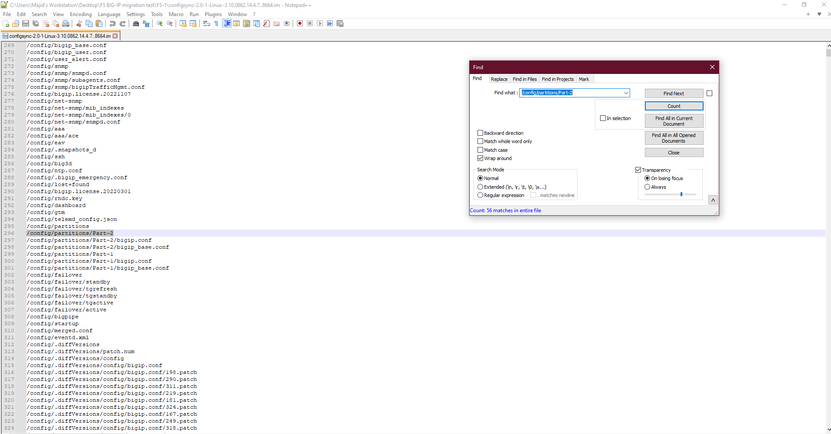Image resolution: width=831 pixels, height=434 pixels.
Task: Click line /config/merged.conf
Action: (59, 331)
